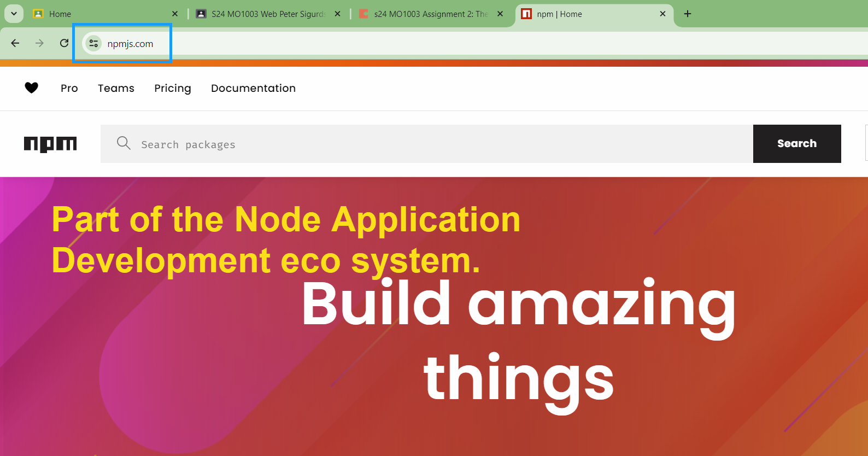The image size is (868, 456).
Task: Click the Assignment 2 tab favicon
Action: click(363, 14)
